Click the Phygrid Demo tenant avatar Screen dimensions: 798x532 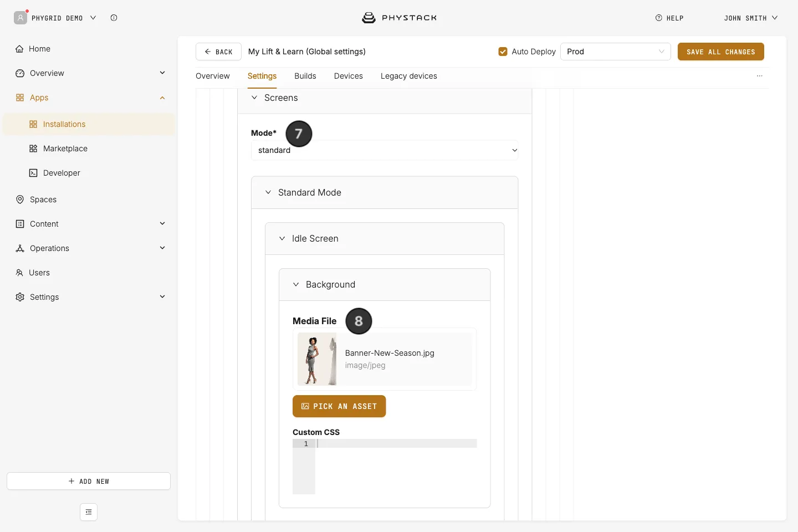21,18
